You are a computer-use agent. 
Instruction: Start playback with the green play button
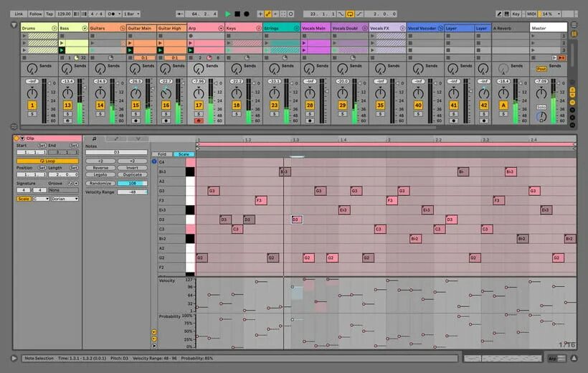(x=227, y=14)
